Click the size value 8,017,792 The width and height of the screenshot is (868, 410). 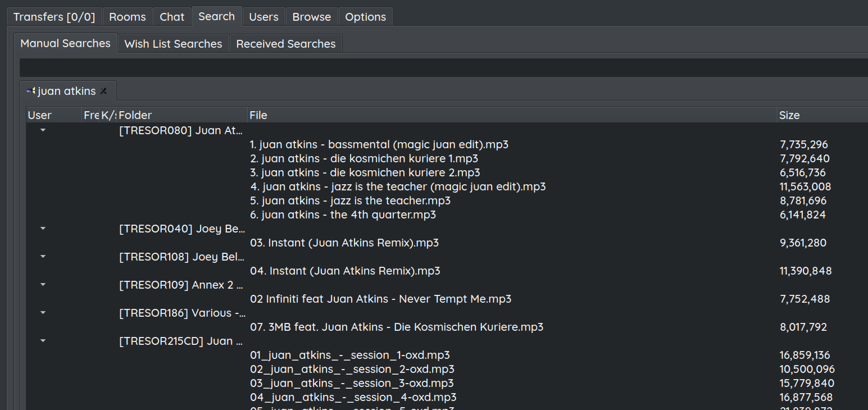(803, 327)
